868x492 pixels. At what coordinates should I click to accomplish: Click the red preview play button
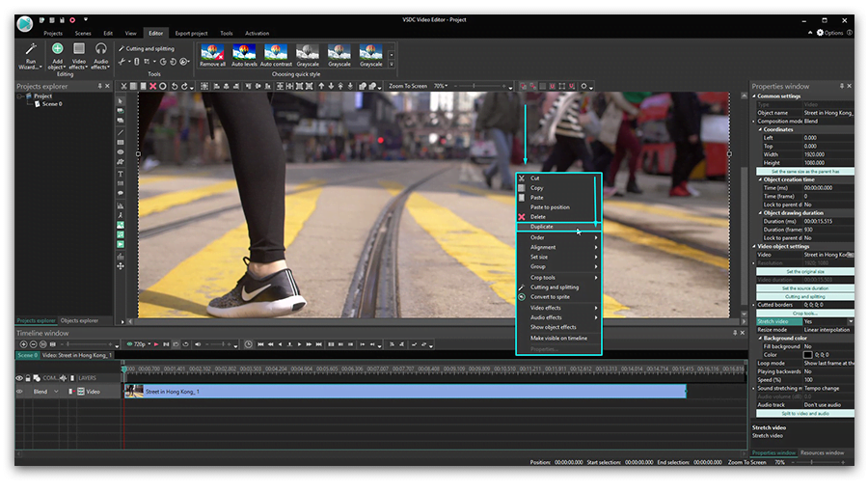click(x=156, y=344)
